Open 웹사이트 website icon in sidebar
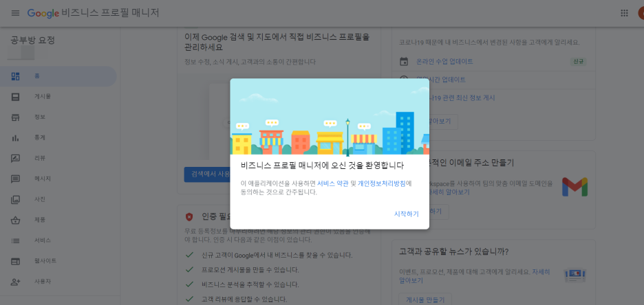The height and width of the screenshot is (305, 644). click(16, 261)
